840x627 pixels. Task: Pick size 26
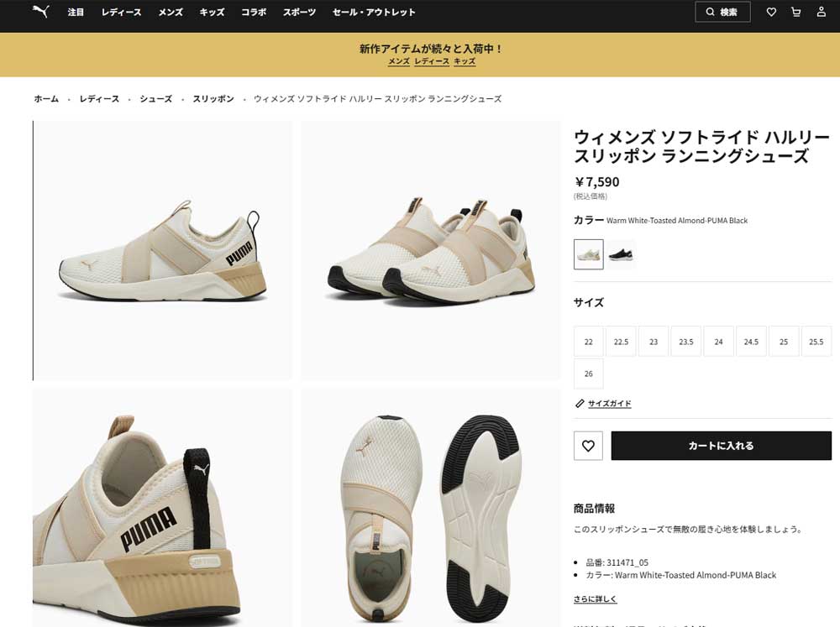[588, 374]
